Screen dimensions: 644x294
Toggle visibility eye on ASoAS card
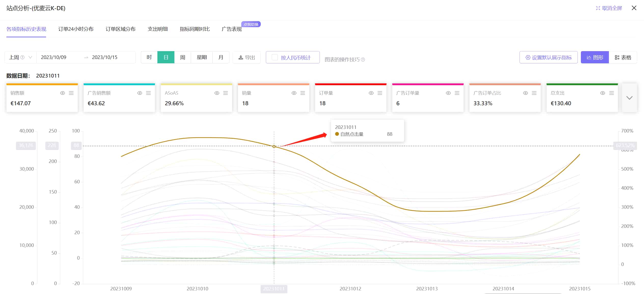pyautogui.click(x=217, y=93)
